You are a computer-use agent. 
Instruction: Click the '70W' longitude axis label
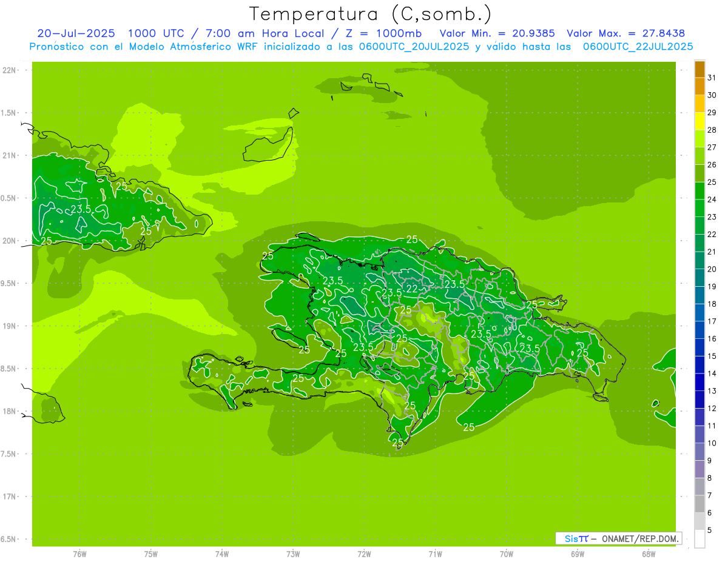click(x=507, y=554)
